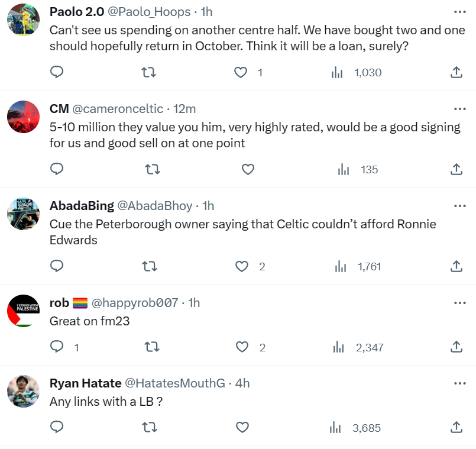Click reply icon under "Great on fm23"
The height and width of the screenshot is (449, 476).
[x=56, y=347]
